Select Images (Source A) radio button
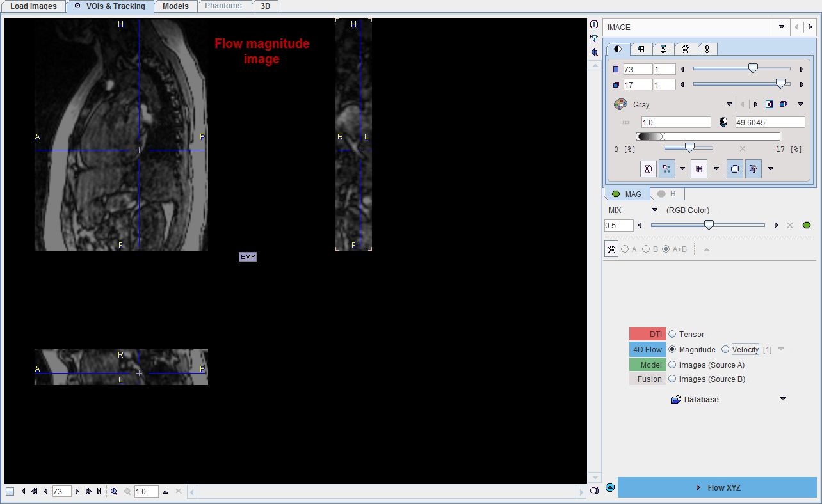 click(x=672, y=365)
